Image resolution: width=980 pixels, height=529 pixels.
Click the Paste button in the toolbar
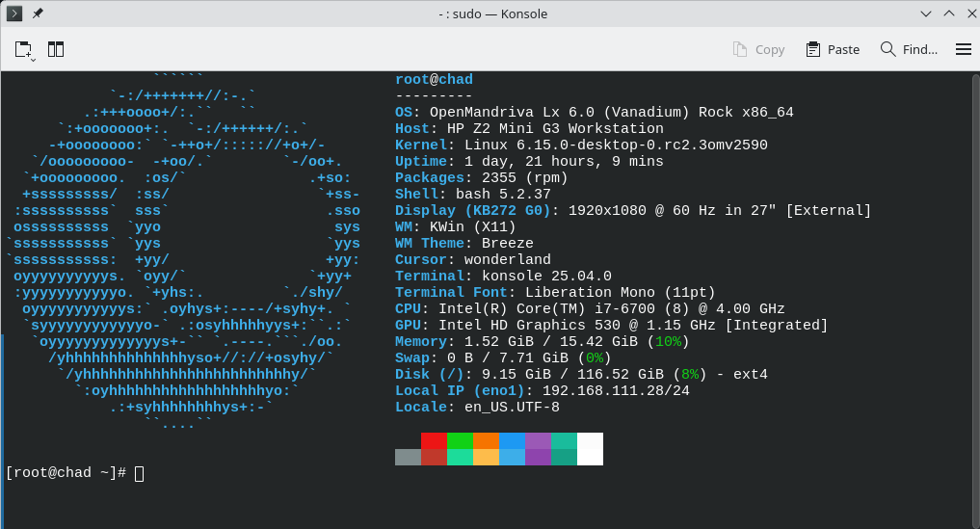pyautogui.click(x=833, y=49)
